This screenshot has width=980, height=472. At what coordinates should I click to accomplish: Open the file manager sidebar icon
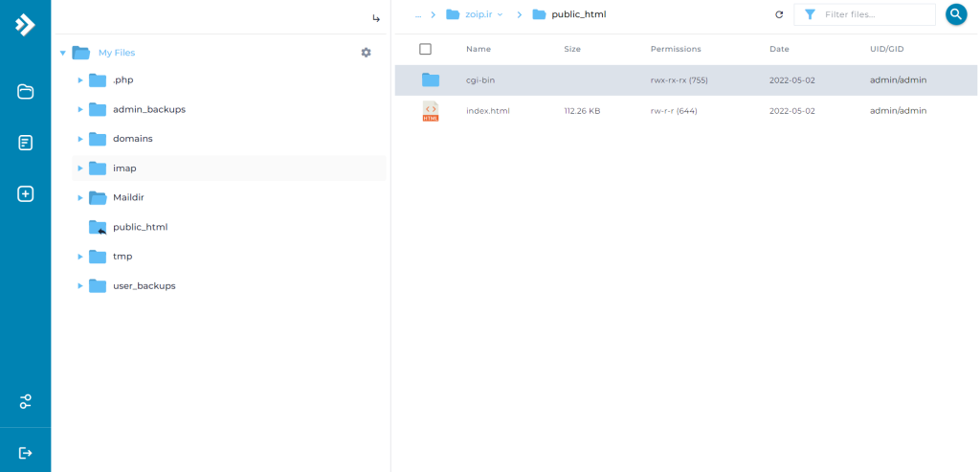tap(26, 92)
